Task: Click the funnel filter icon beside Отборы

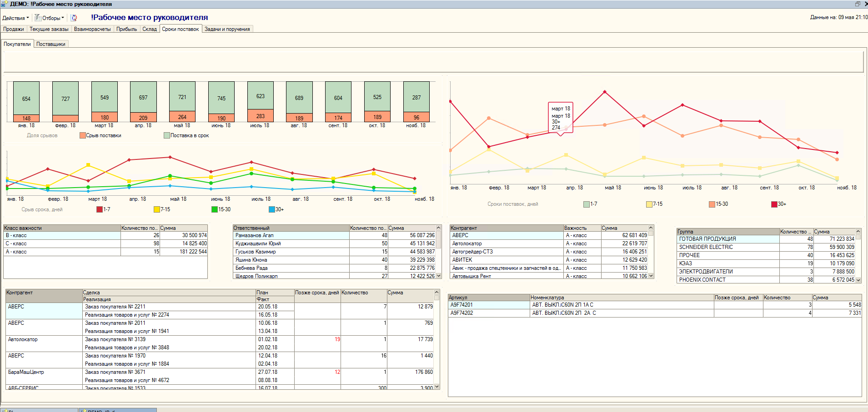Action: [x=38, y=18]
